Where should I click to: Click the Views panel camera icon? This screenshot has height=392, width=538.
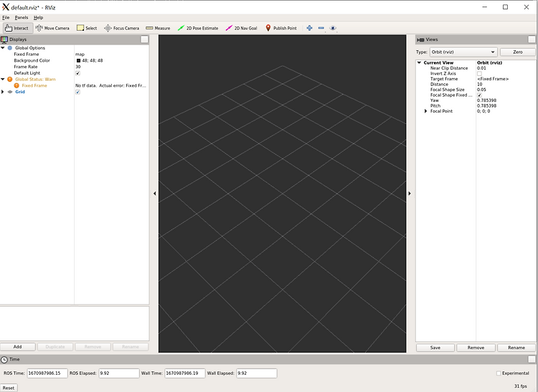click(x=420, y=39)
